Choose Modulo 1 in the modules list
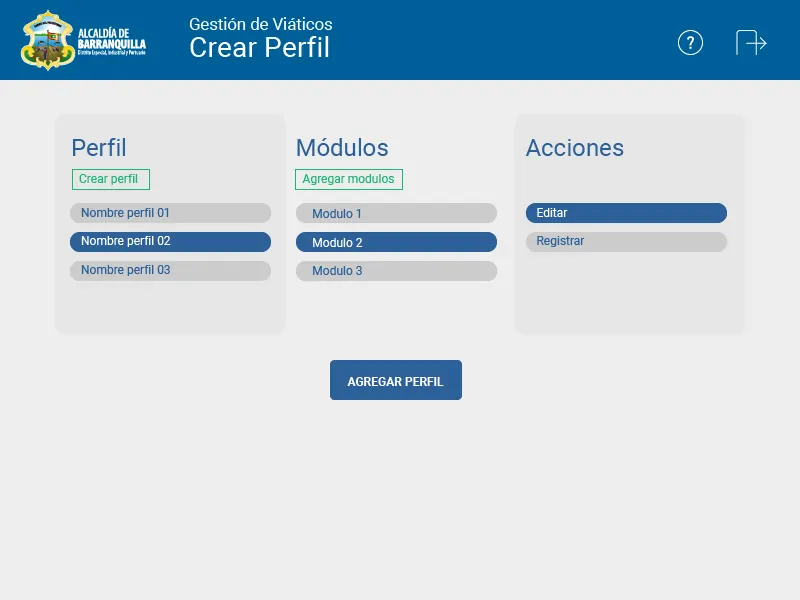 pos(396,213)
